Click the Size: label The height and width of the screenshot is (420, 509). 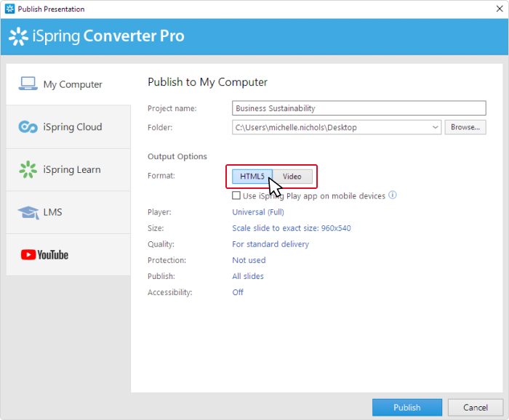click(156, 228)
